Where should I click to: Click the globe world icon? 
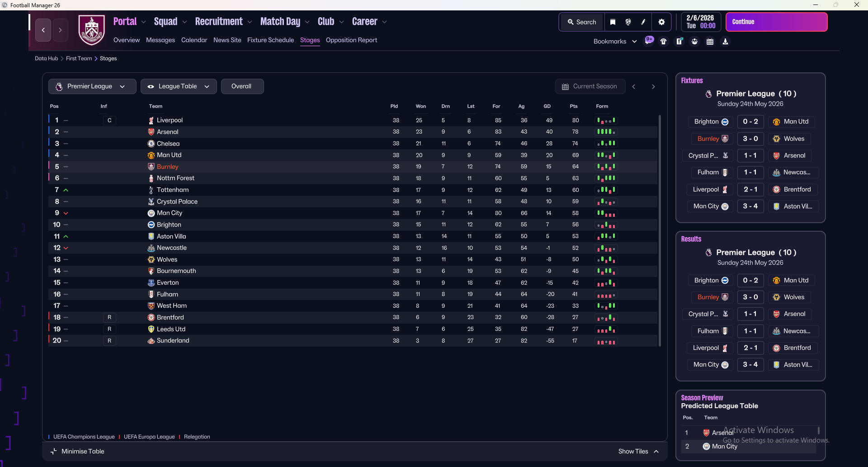click(628, 22)
